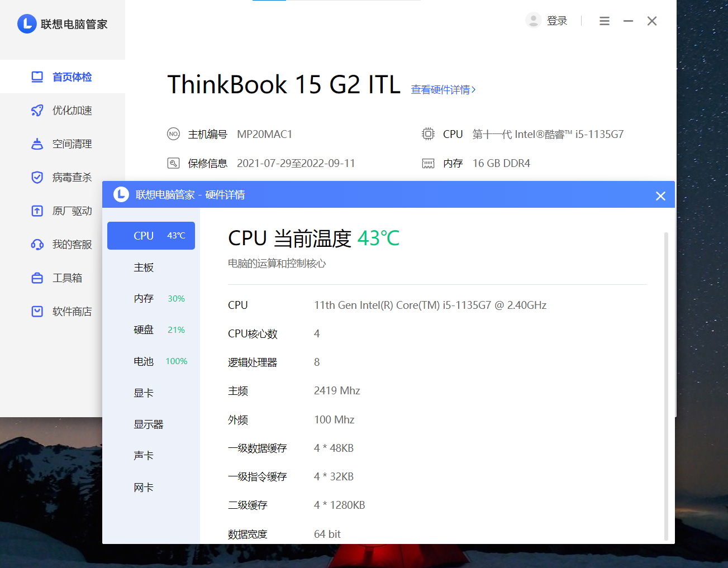Switch to the 硬盘 21% tab
Screen dimensions: 728x568
coord(151,330)
